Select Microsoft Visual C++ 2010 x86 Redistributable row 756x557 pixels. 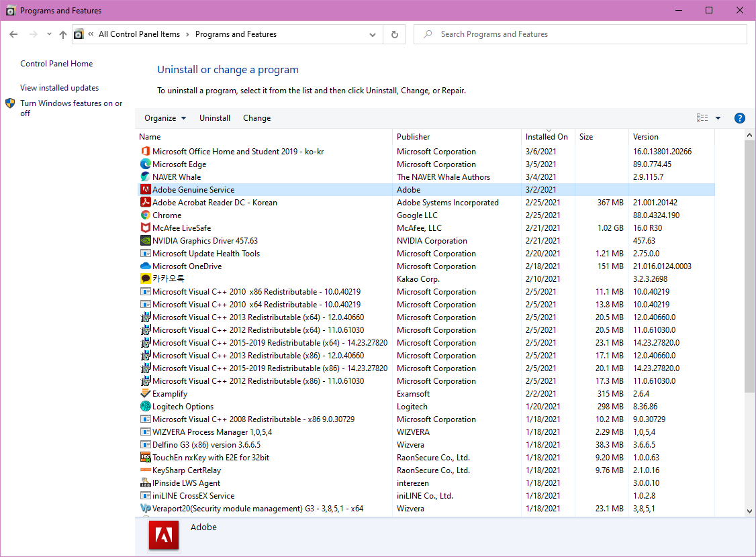(x=425, y=292)
